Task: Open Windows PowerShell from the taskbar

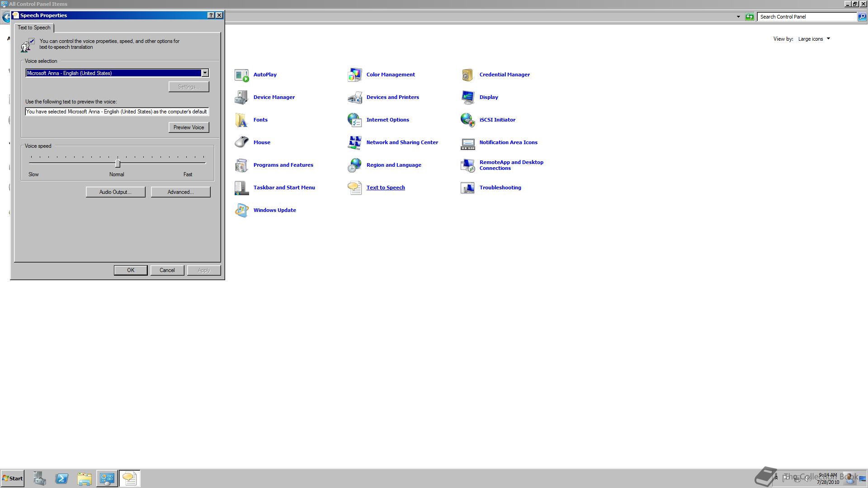Action: 62,479
